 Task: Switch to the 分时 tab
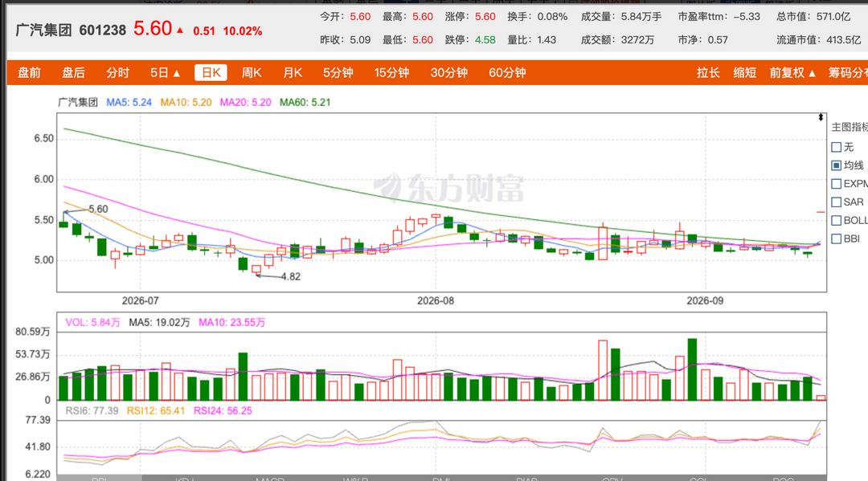tap(118, 72)
